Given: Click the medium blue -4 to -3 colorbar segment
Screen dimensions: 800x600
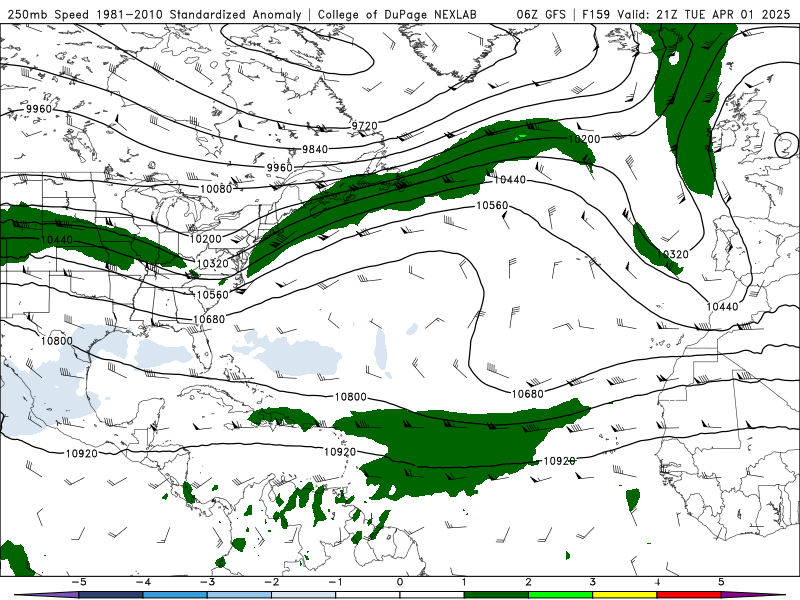Looking at the screenshot, I should [175, 595].
